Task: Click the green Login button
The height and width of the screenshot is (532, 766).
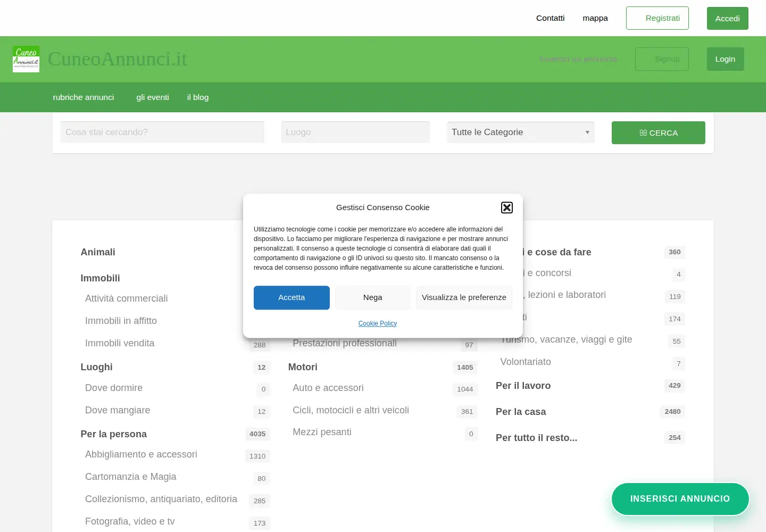Action: coord(726,59)
